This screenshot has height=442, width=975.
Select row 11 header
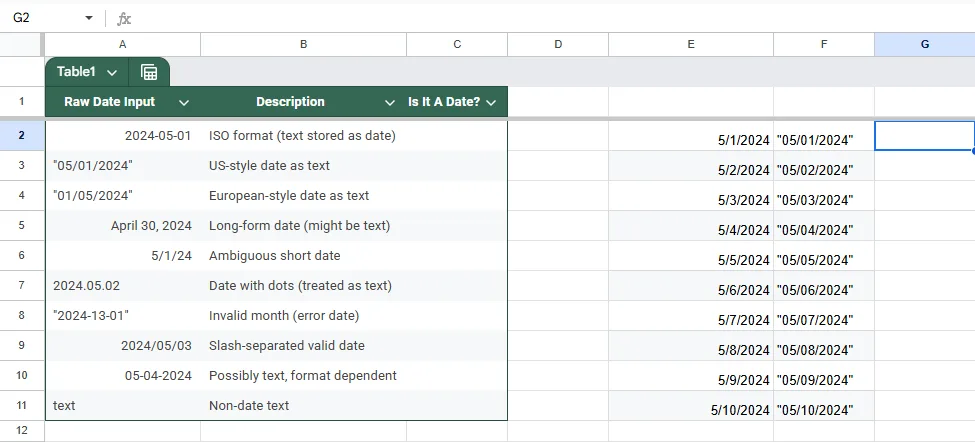click(22, 405)
